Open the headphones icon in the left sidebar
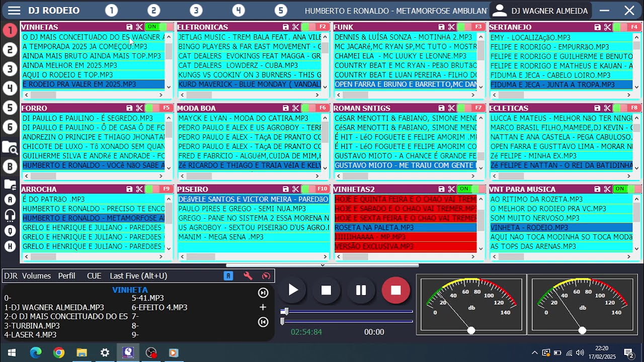The image size is (644, 362). [10, 215]
